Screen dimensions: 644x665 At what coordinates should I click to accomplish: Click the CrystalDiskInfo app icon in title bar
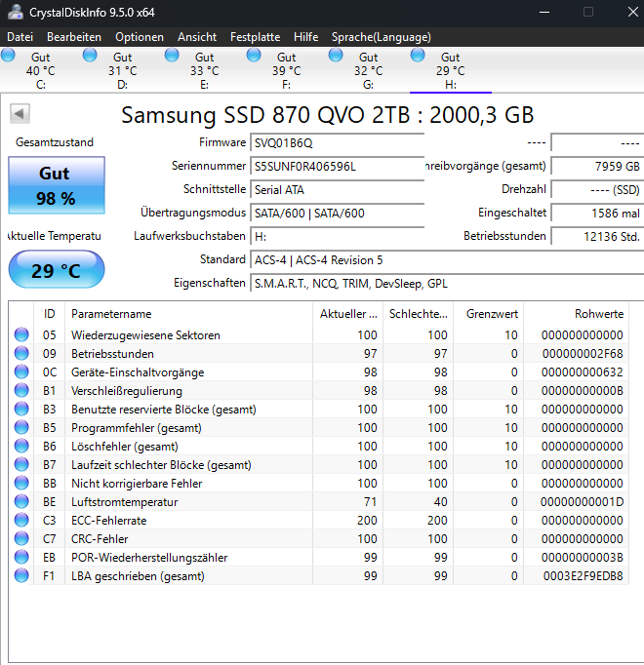[x=16, y=12]
